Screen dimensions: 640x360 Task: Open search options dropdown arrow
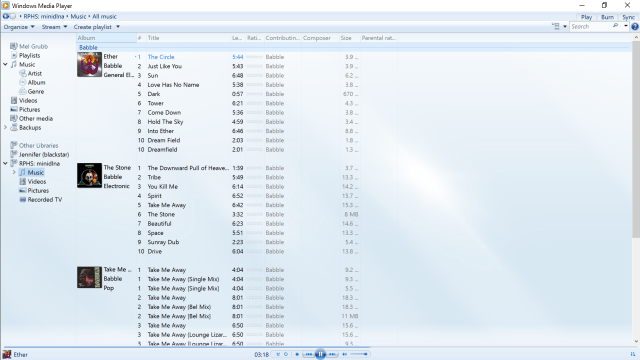626,26
